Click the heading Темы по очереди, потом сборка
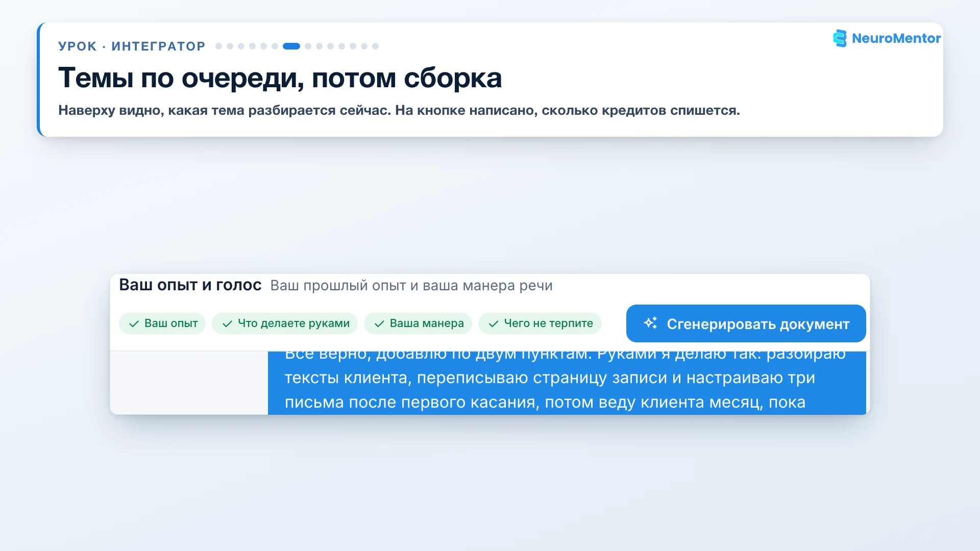This screenshot has height=551, width=980. [x=280, y=78]
